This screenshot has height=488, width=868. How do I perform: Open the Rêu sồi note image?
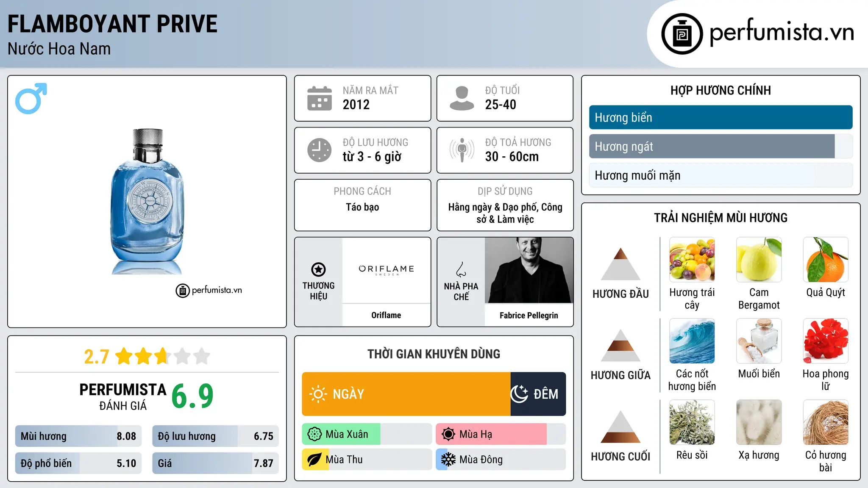tap(692, 422)
